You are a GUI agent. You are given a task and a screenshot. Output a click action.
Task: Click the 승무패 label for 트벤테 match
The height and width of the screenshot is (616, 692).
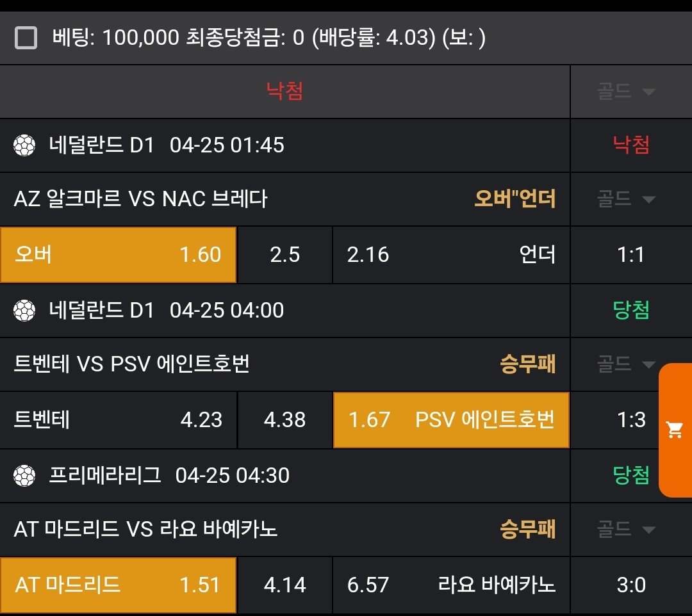click(527, 364)
